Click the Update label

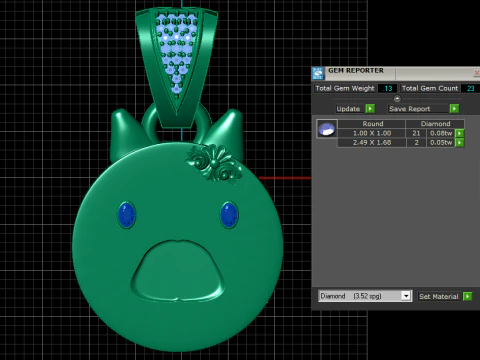[348, 109]
